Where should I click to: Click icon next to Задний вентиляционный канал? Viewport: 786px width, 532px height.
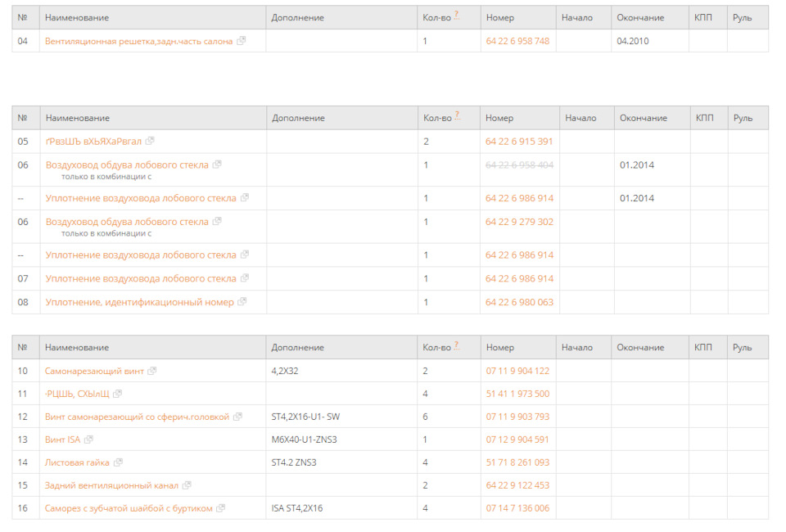pos(187,485)
